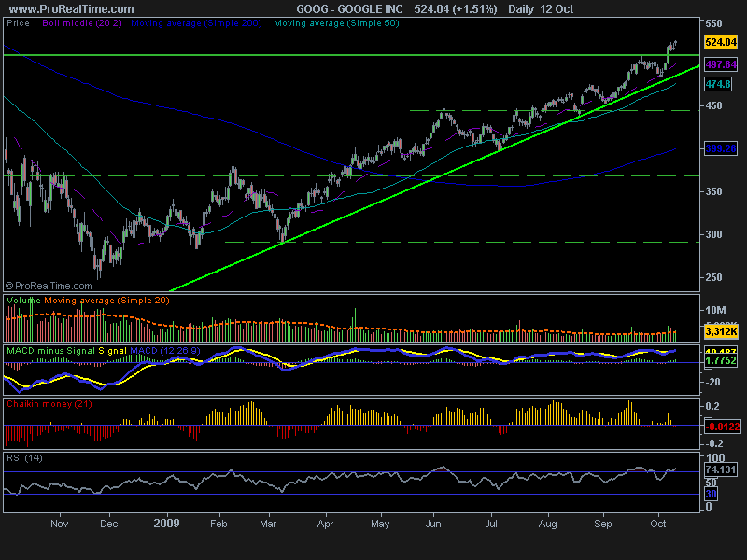The image size is (747, 560).
Task: Click the Sep date axis label
Action: point(602,524)
